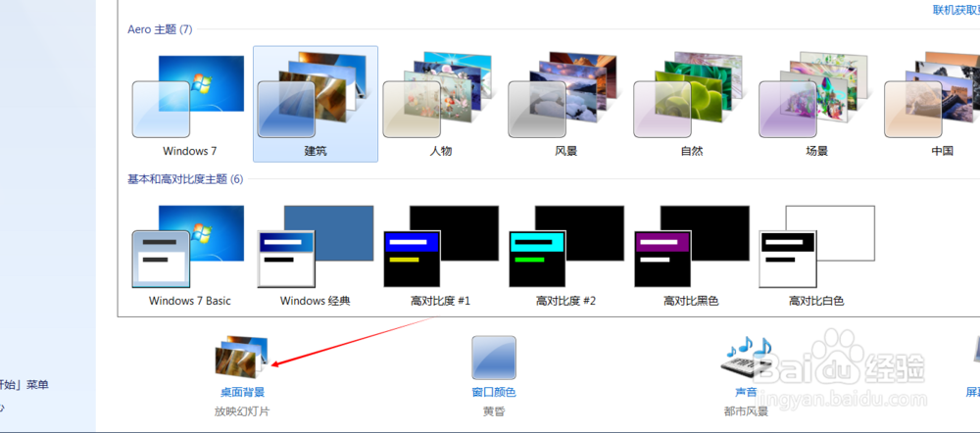Select the Windows 7 Aero theme thumbnail
Image resolution: width=980 pixels, height=433 pixels.
pos(188,96)
